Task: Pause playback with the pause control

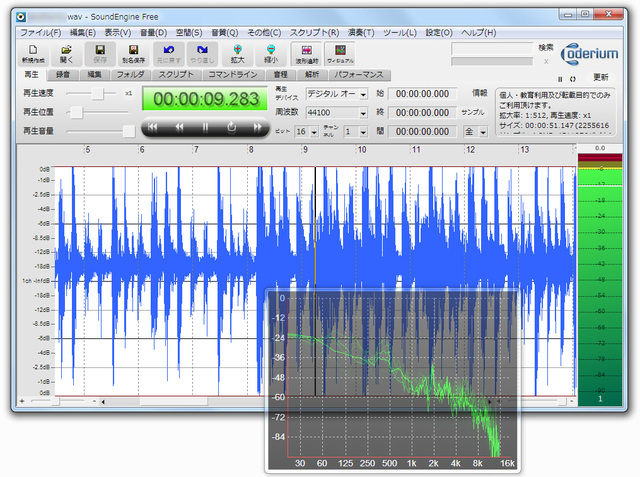Action: [205, 127]
